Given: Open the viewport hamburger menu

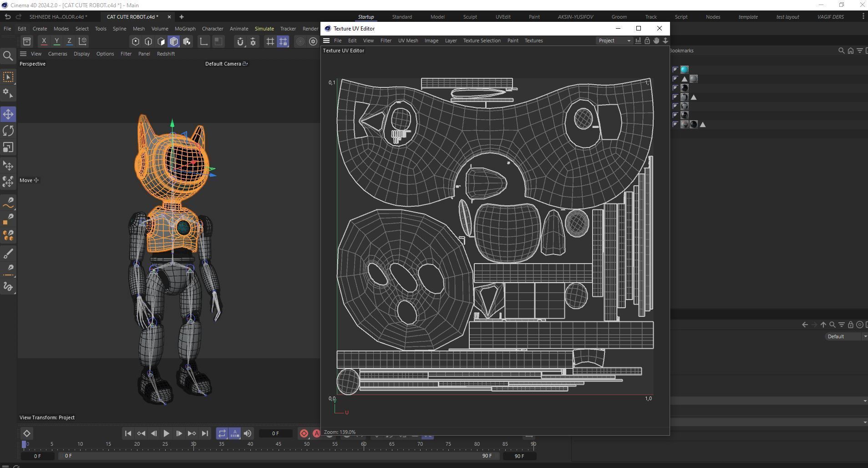Looking at the screenshot, I should pos(23,54).
